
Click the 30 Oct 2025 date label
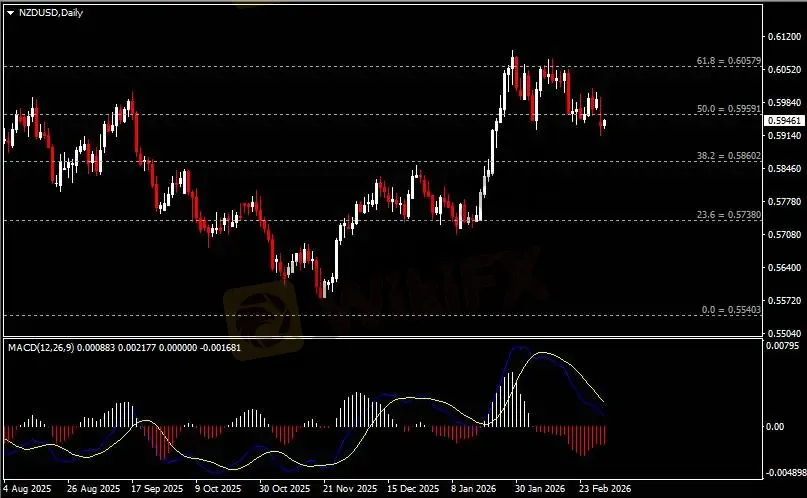click(x=285, y=489)
